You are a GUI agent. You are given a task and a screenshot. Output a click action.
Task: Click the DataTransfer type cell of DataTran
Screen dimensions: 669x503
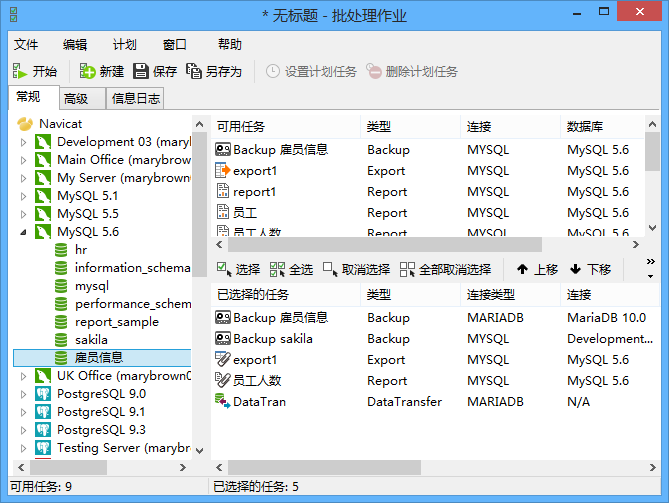coord(404,401)
